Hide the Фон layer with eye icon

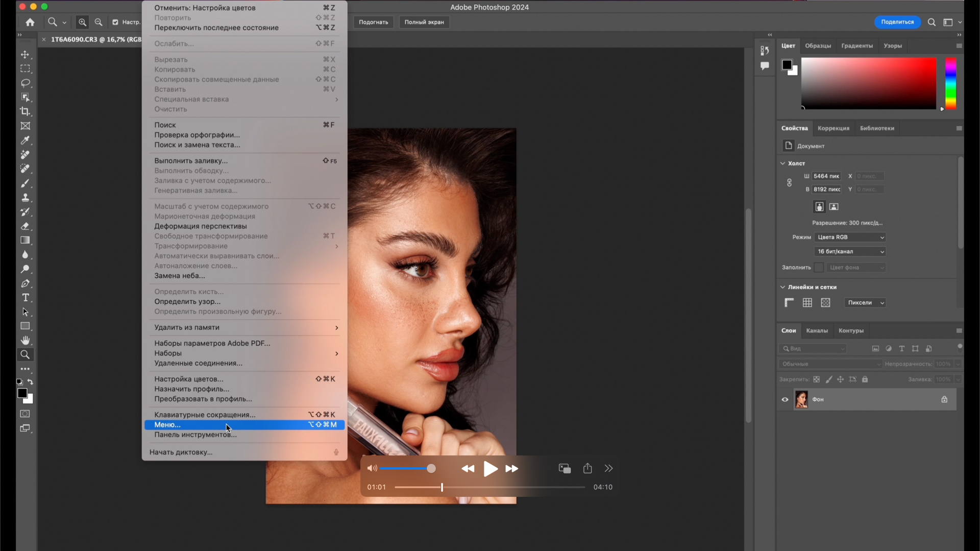point(785,399)
